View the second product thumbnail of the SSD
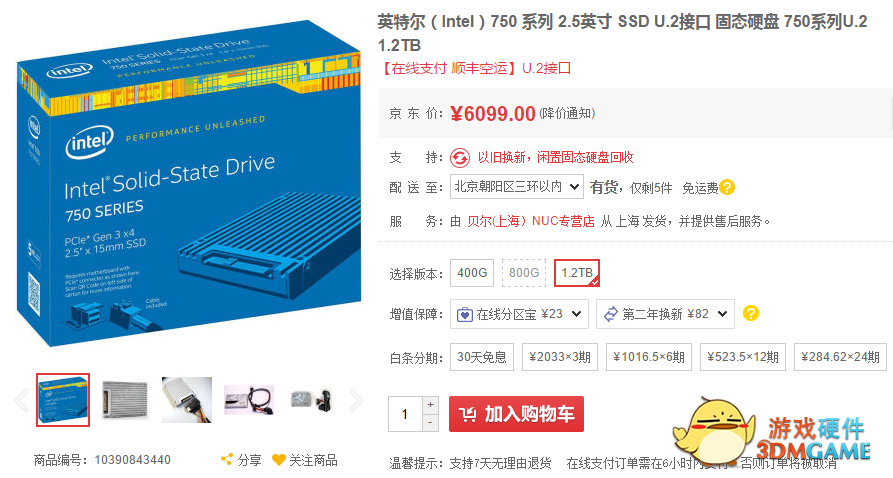The width and height of the screenshot is (893, 478). pyautogui.click(x=125, y=400)
